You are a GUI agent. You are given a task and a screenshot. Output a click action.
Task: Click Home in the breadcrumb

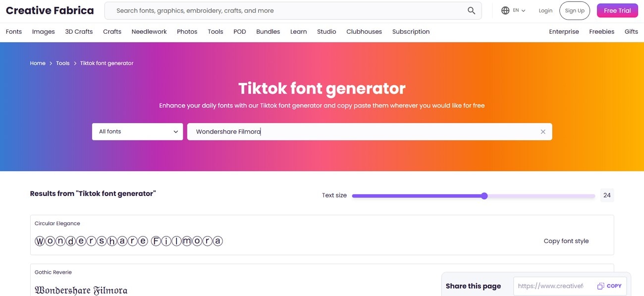pyautogui.click(x=38, y=63)
